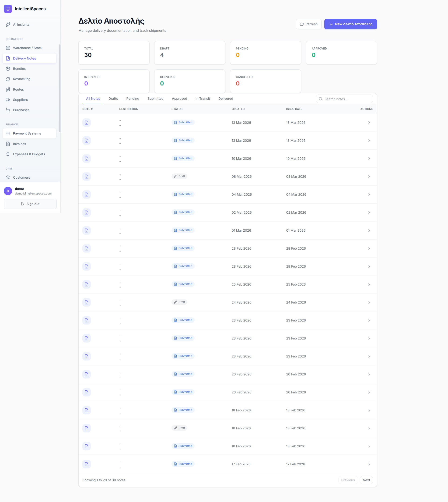Click the STATUS column header
The image size is (448, 502).
pyautogui.click(x=177, y=109)
